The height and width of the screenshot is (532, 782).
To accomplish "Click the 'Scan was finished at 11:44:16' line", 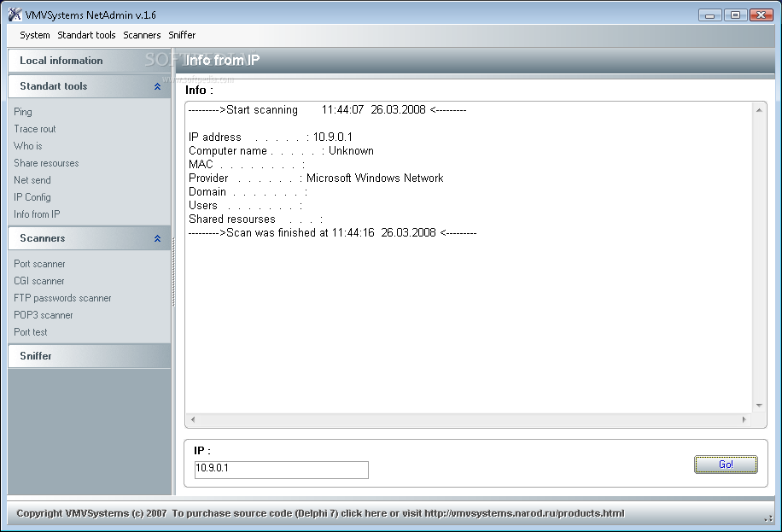I will (x=332, y=232).
